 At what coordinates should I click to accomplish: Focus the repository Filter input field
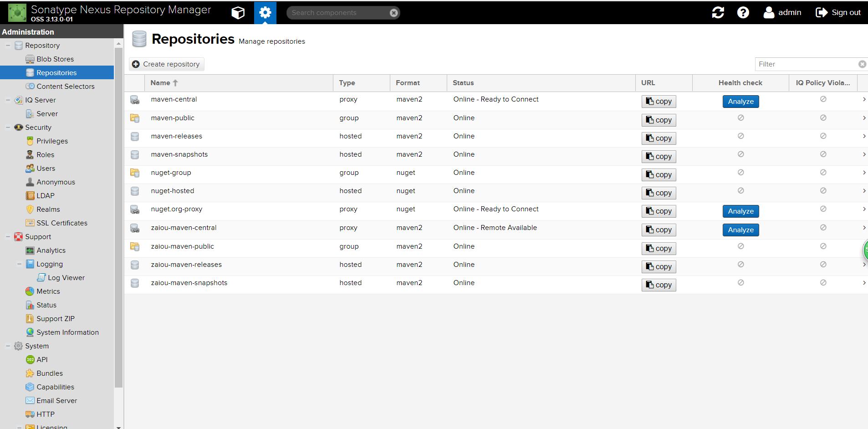click(x=806, y=64)
